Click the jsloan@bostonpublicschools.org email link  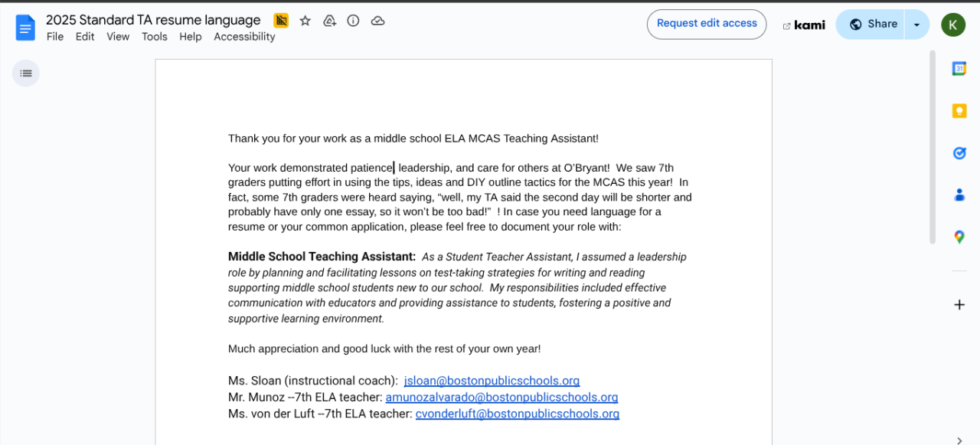pos(492,381)
